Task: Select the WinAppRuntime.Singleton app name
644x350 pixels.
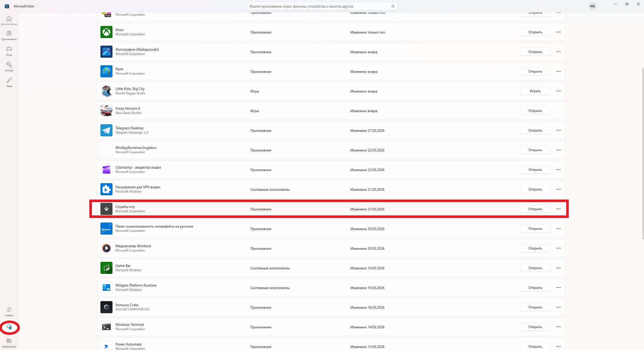Action: [x=136, y=148]
